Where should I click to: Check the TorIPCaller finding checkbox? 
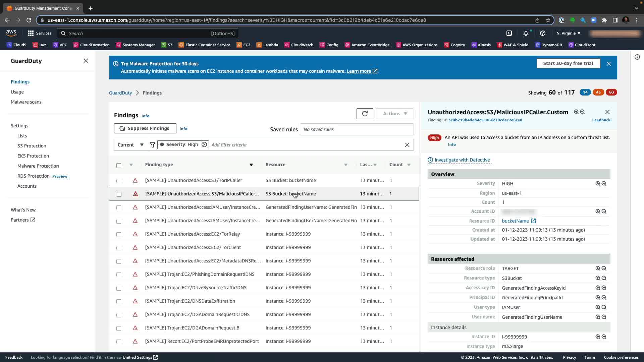[119, 181]
